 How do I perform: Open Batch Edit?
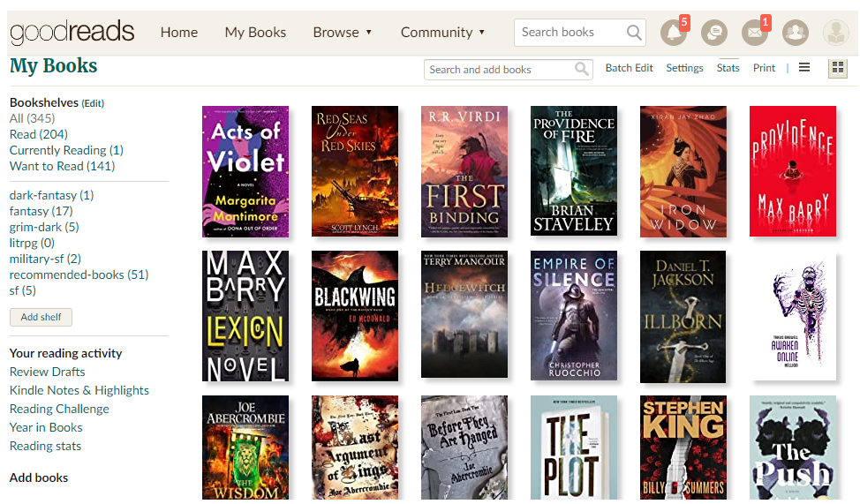(629, 68)
